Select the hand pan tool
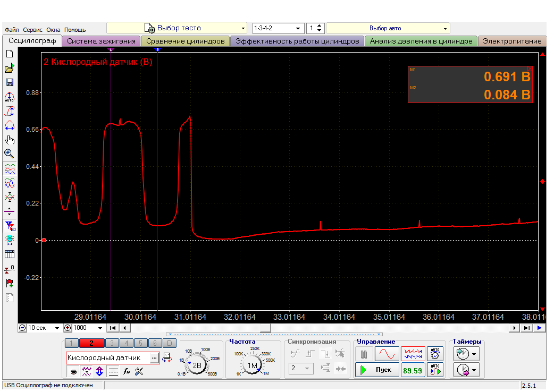This screenshot has height=392, width=554. (x=9, y=140)
